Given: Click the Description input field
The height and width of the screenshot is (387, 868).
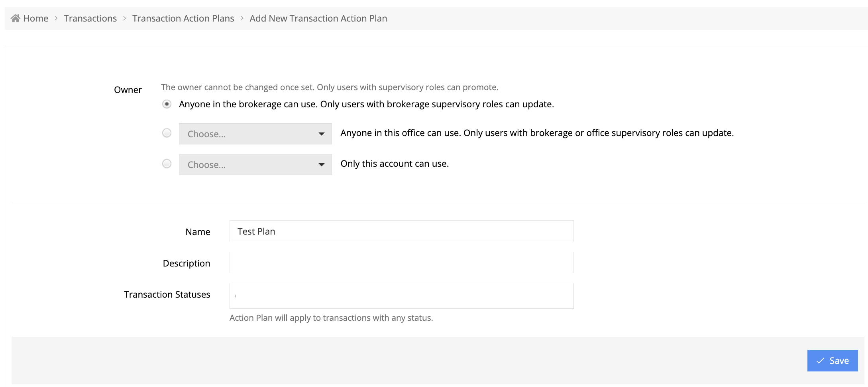Looking at the screenshot, I should pyautogui.click(x=401, y=263).
